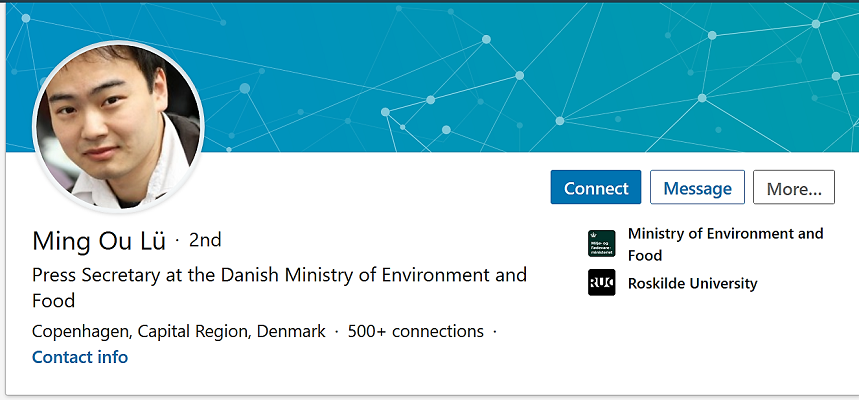The width and height of the screenshot is (859, 400).
Task: Click the blue Connect button
Action: (595, 187)
